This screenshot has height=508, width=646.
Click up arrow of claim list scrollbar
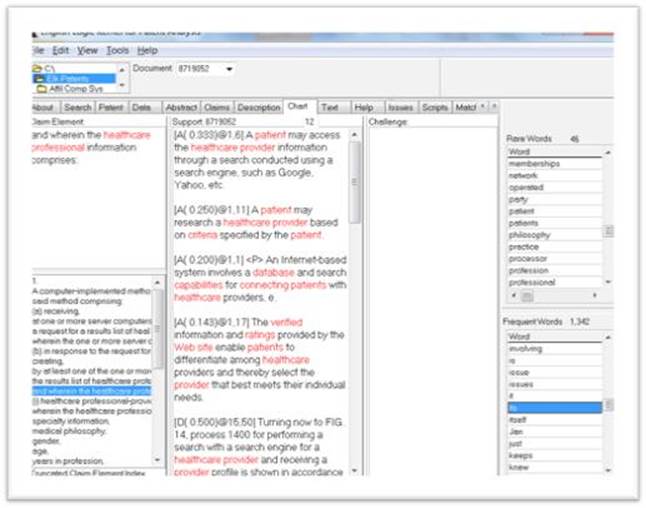(x=157, y=283)
